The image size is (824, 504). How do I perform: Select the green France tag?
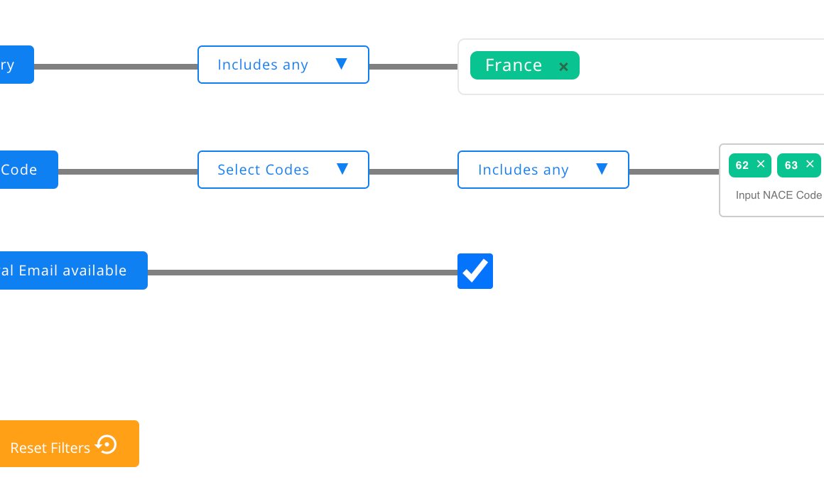coord(513,65)
